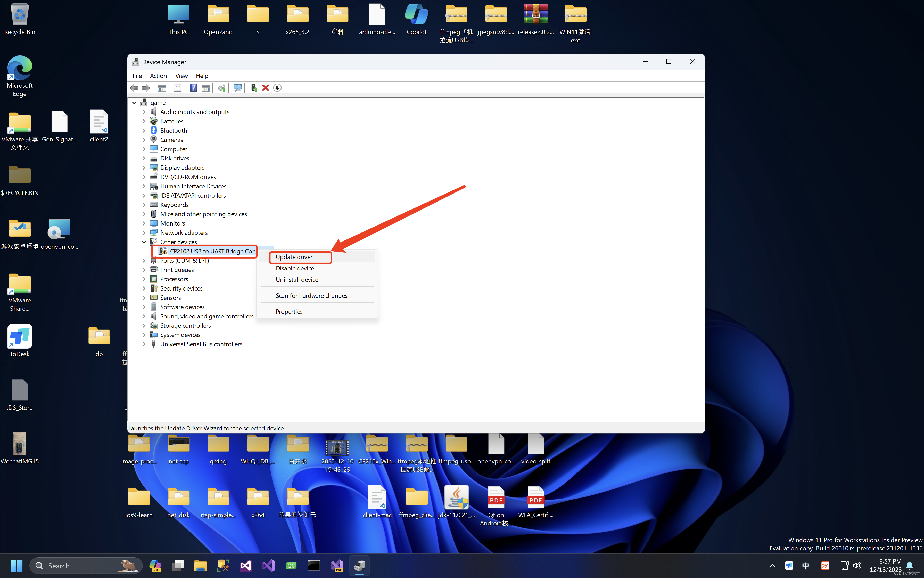924x578 pixels.
Task: Choose Update driver from context menu
Action: point(317,257)
